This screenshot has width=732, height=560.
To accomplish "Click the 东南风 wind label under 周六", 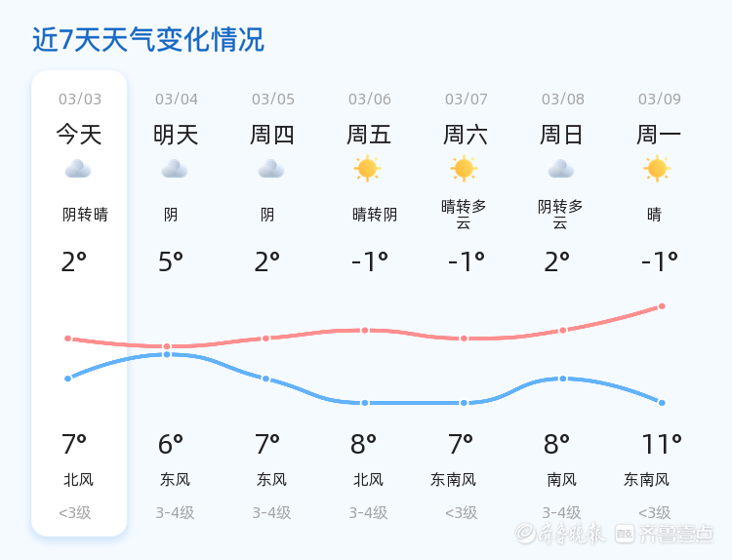I will point(454,480).
